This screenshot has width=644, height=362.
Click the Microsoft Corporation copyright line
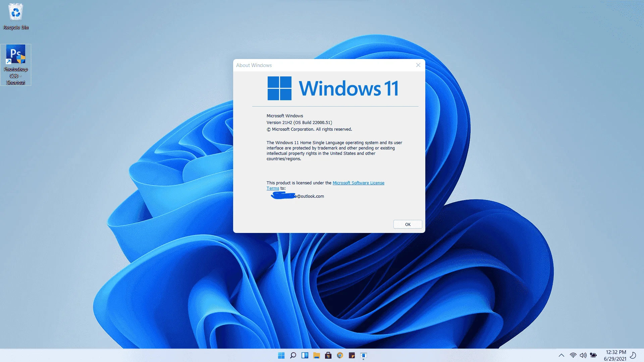309,129
